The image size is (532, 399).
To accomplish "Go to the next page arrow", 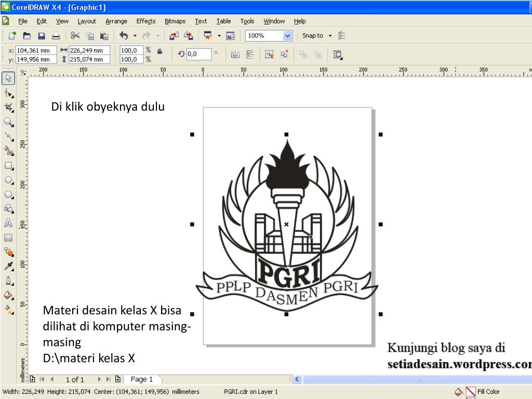I will (x=99, y=379).
